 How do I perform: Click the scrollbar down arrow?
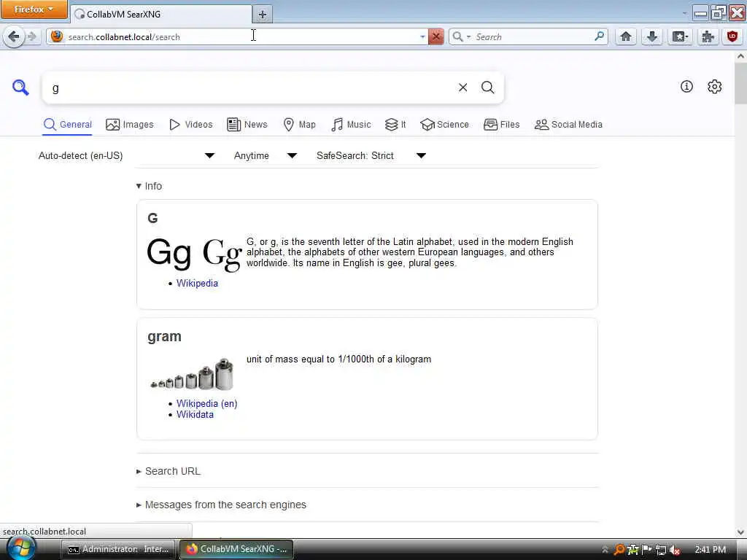point(740,532)
